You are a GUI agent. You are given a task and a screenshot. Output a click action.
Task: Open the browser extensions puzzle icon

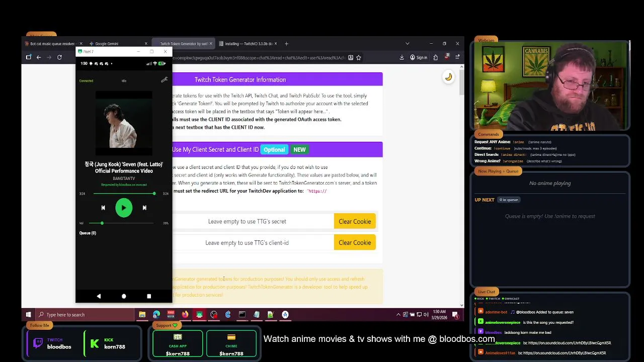(x=436, y=57)
